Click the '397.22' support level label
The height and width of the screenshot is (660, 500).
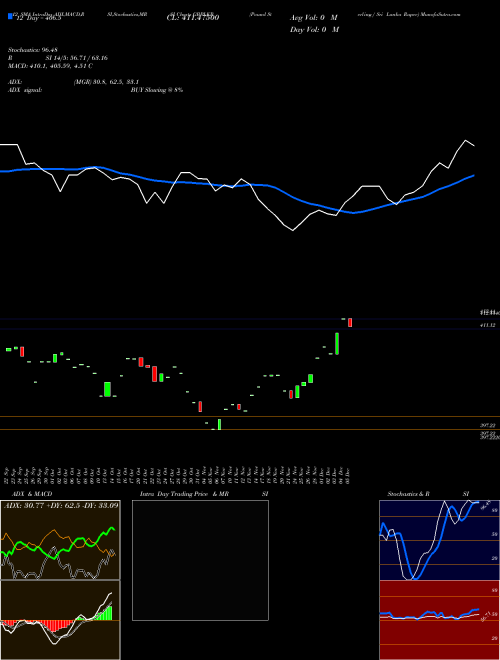488,426
